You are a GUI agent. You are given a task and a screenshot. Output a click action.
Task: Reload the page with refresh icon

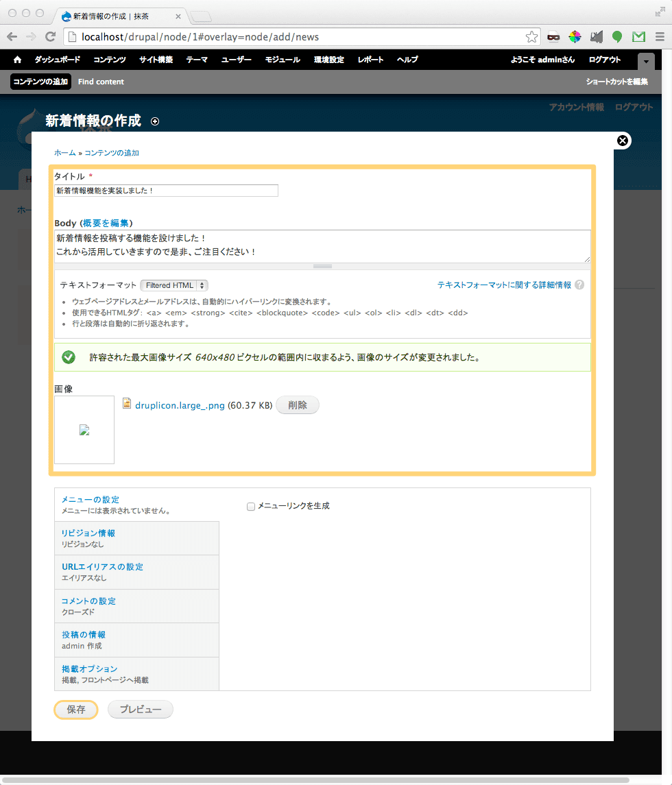click(x=50, y=36)
